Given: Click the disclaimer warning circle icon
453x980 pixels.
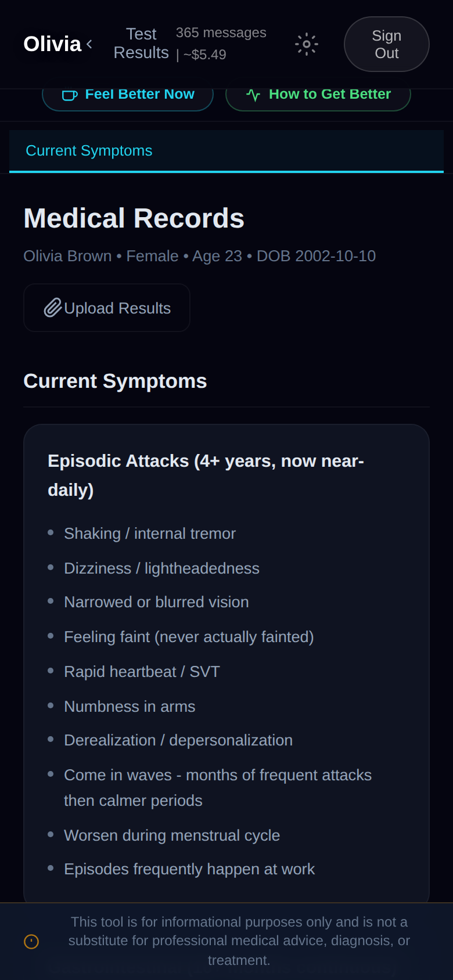Looking at the screenshot, I should (x=31, y=941).
